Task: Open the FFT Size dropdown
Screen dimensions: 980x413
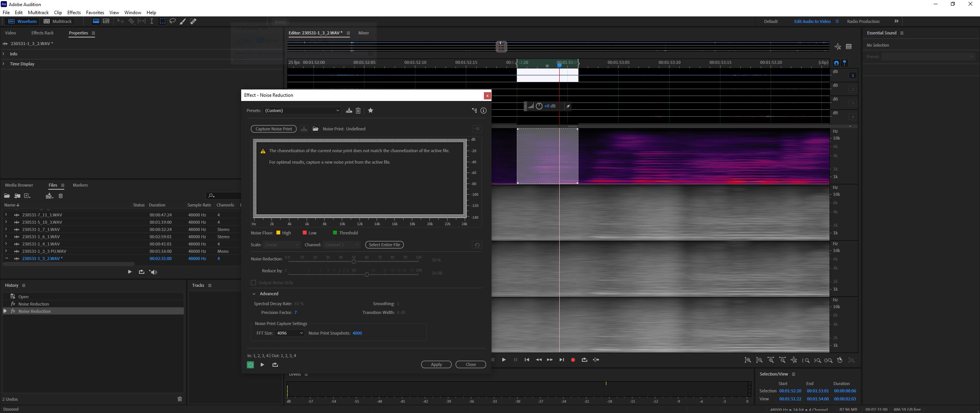Action: point(289,333)
